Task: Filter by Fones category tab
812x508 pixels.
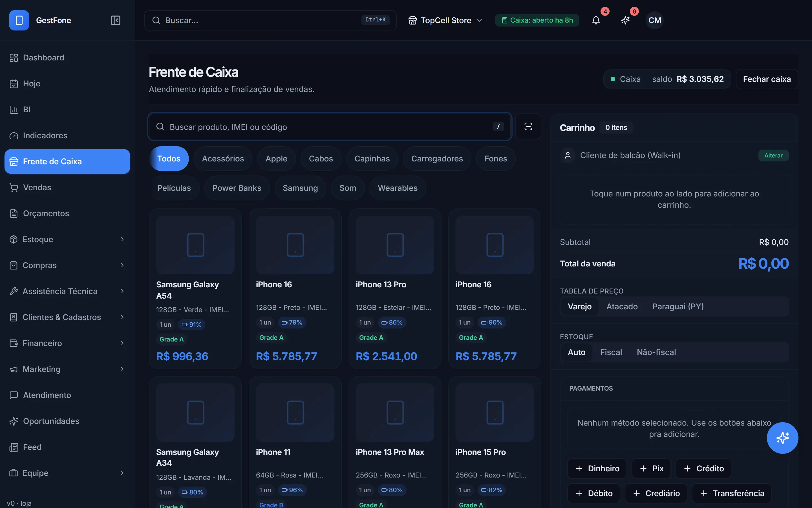Action: [x=496, y=159]
